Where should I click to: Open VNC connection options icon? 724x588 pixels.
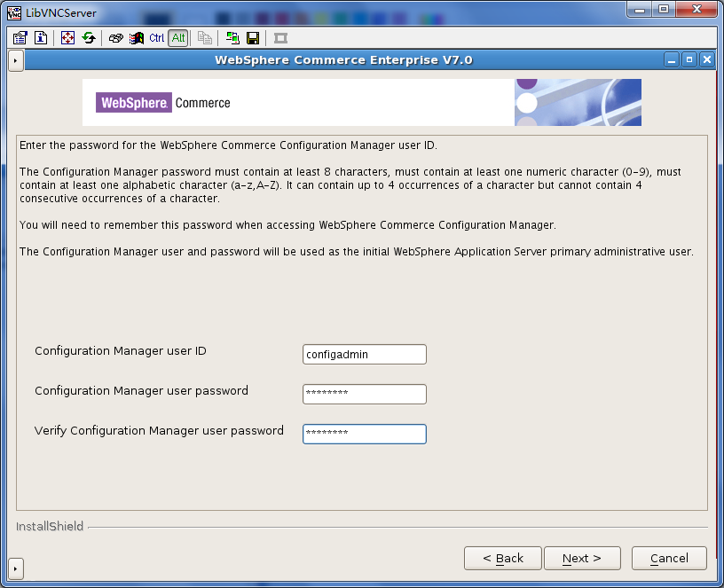[x=20, y=38]
